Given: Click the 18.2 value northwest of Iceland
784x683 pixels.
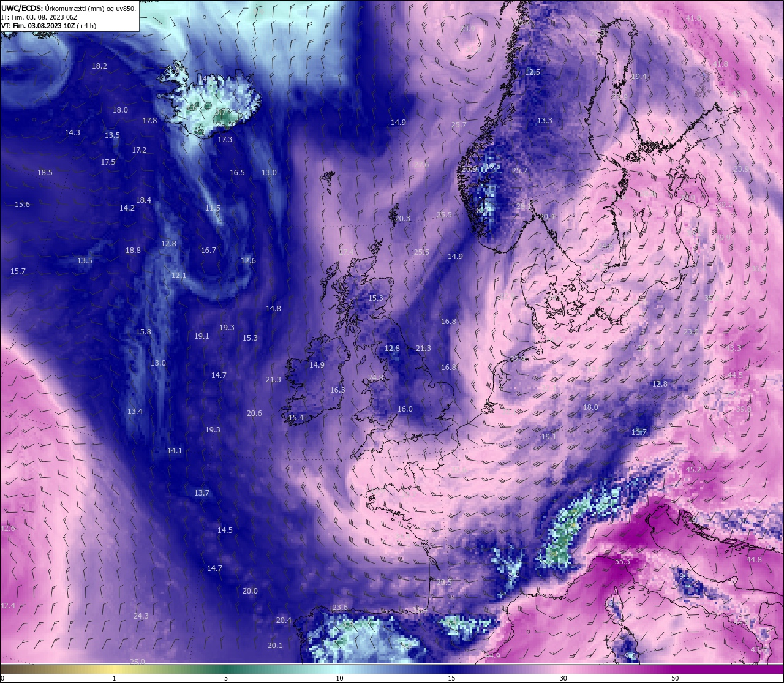Looking at the screenshot, I should click(x=99, y=66).
